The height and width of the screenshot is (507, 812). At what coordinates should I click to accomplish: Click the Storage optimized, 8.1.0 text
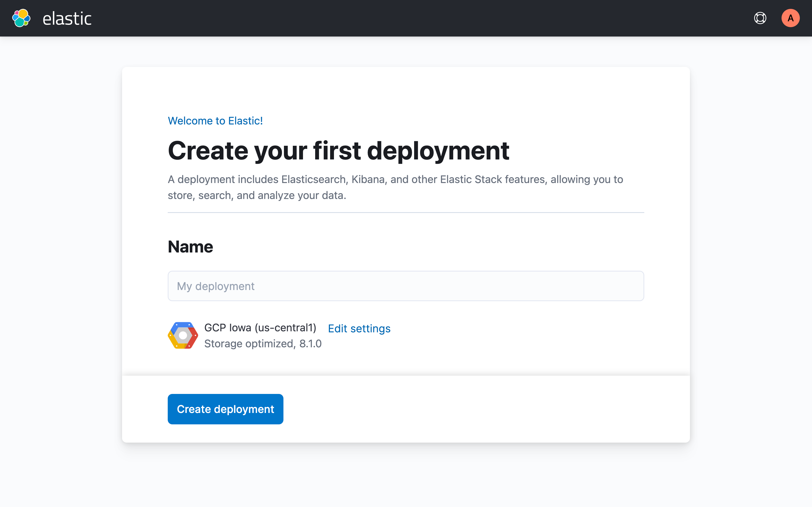(x=263, y=344)
